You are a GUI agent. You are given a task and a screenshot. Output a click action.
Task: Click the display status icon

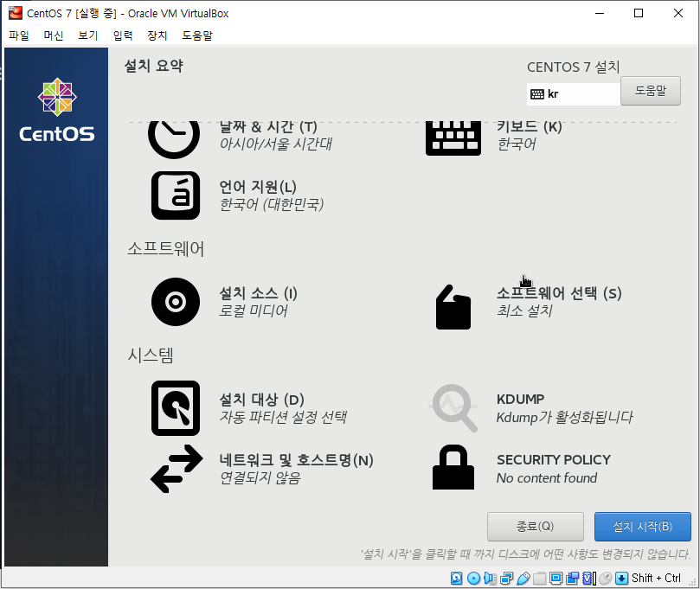coord(556,579)
